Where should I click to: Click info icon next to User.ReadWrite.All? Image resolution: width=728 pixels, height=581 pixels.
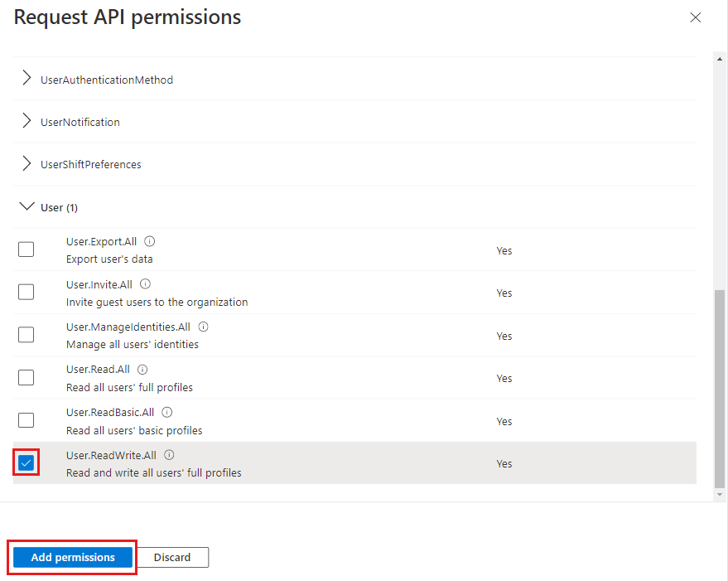point(170,455)
